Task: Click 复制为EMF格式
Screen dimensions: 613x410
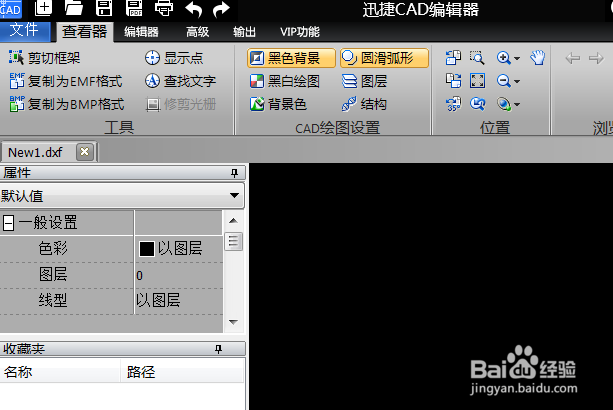Action: coord(65,81)
